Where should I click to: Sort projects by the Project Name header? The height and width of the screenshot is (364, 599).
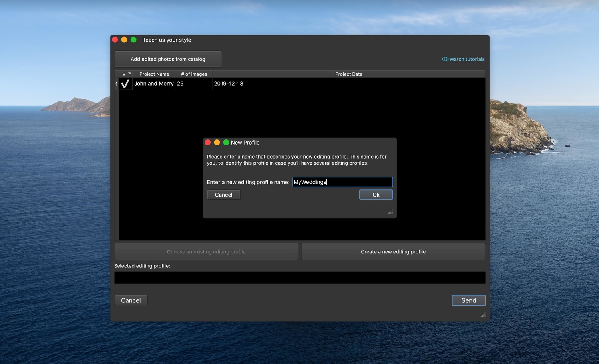point(154,74)
